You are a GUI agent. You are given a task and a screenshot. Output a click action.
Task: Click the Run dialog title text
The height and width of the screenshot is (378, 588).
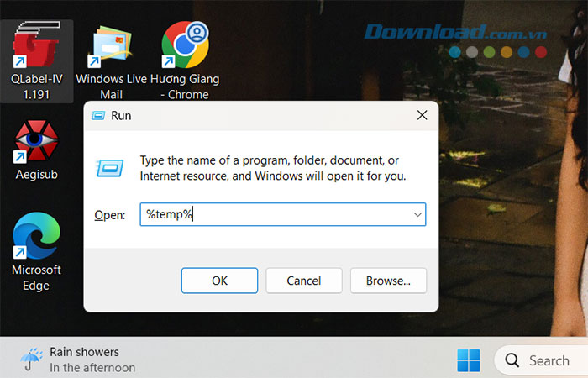[x=121, y=116]
